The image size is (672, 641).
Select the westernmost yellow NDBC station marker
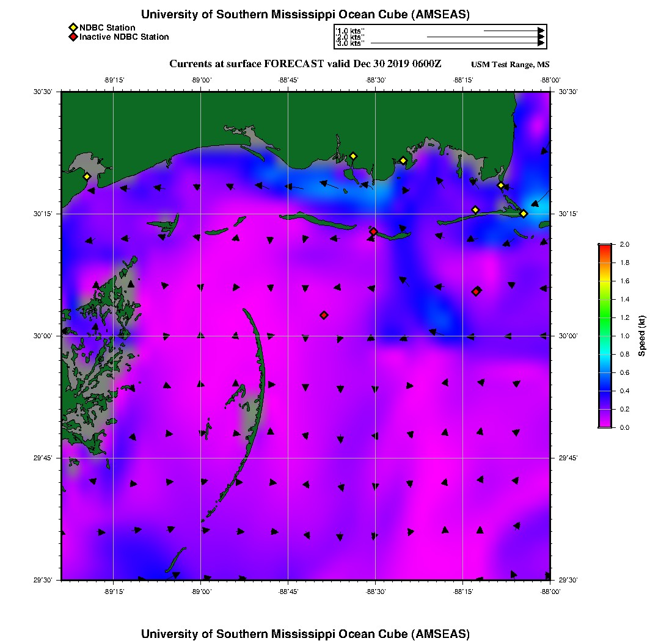pos(87,176)
